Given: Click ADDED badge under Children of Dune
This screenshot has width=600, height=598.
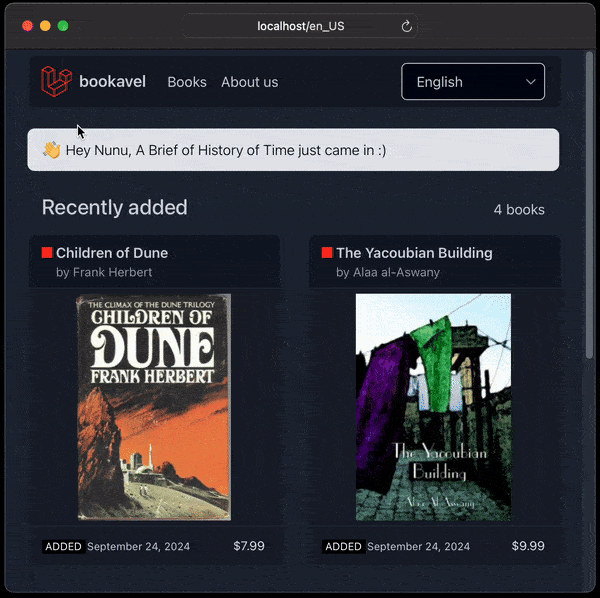Looking at the screenshot, I should [x=63, y=547].
